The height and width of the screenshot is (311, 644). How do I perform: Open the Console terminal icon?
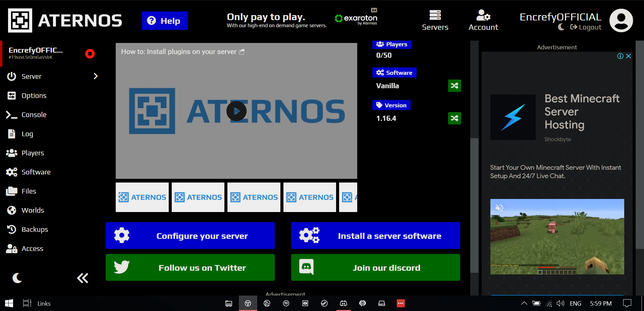point(11,115)
